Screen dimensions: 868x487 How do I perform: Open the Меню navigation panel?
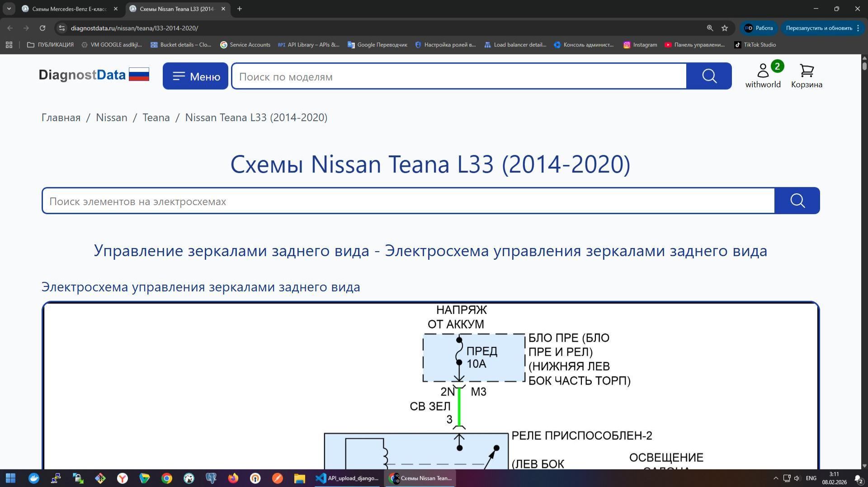pos(195,76)
